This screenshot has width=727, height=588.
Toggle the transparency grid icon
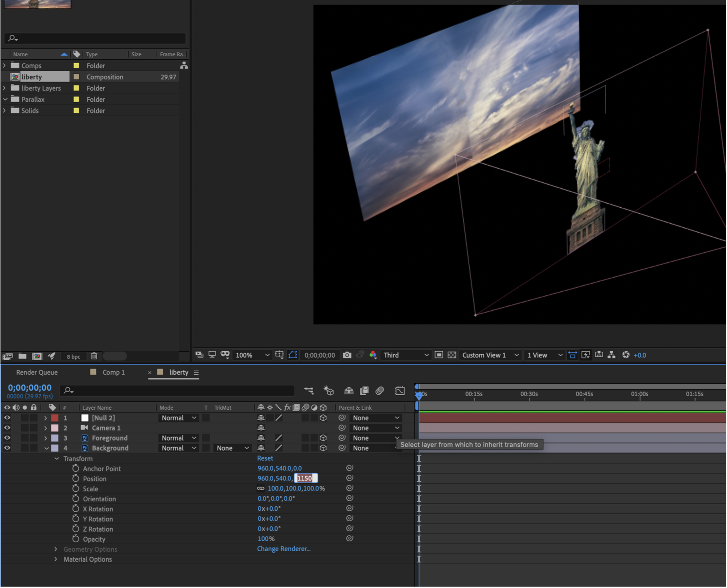coord(452,355)
